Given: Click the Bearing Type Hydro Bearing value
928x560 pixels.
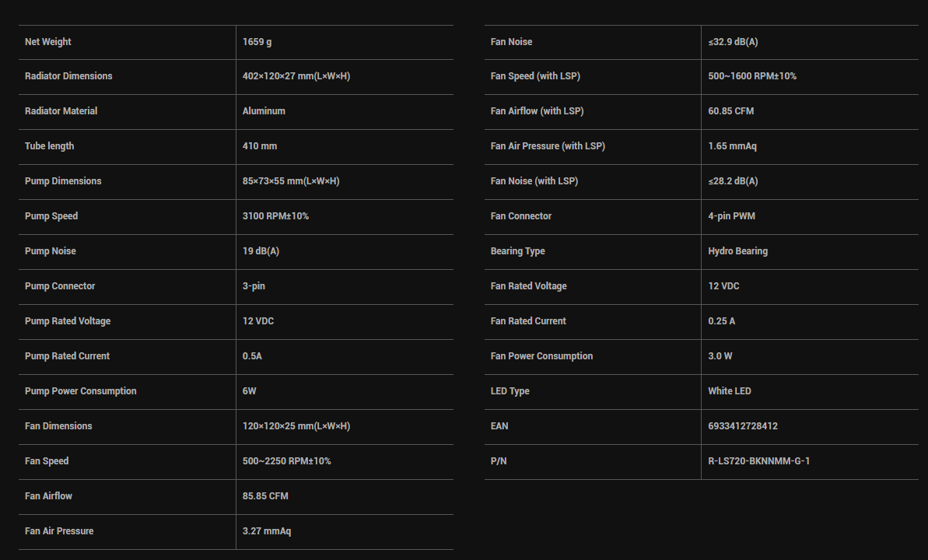Looking at the screenshot, I should pos(737,251).
